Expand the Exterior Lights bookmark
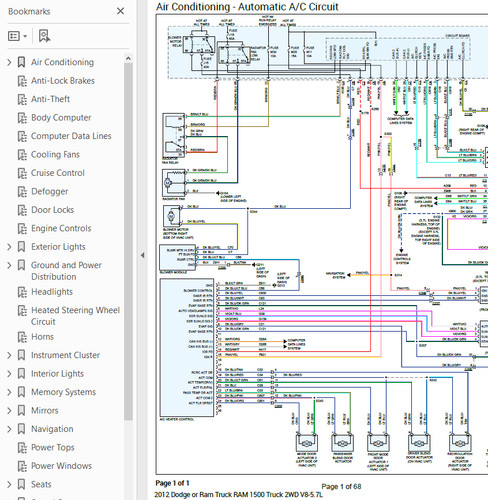 [x=9, y=247]
